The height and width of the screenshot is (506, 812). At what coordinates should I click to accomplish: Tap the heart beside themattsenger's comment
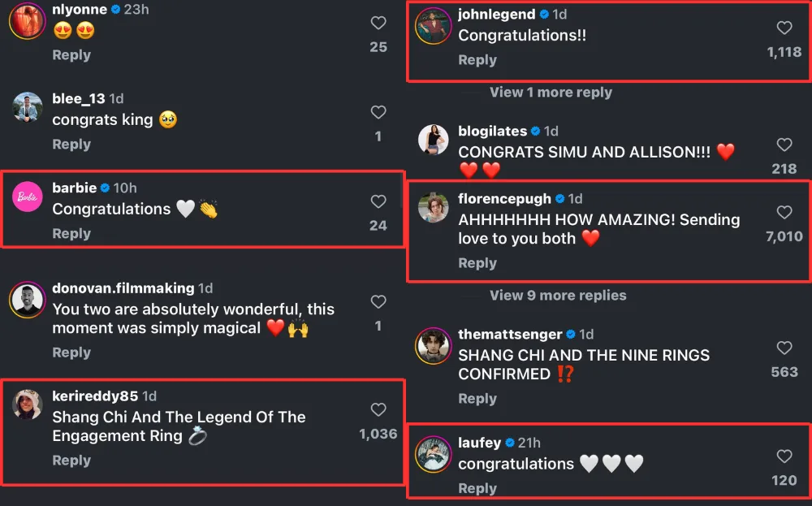click(x=784, y=348)
